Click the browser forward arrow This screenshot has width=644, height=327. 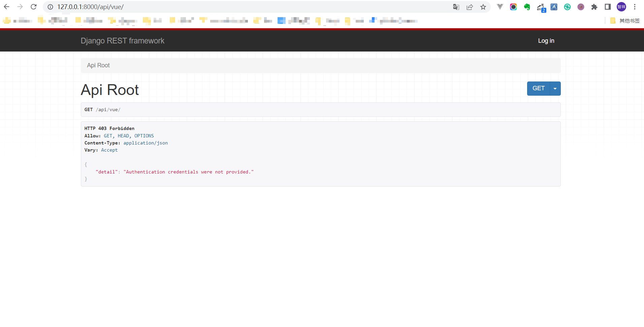(20, 7)
